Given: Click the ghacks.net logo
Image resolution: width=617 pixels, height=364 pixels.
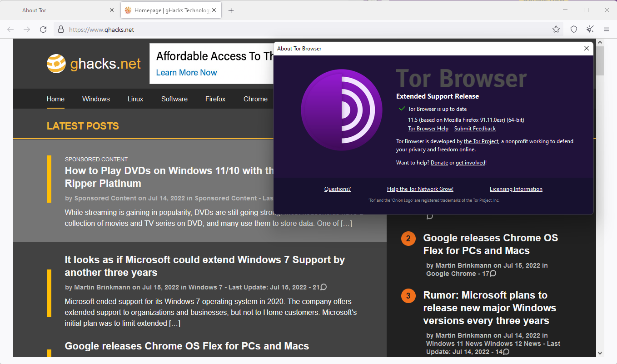Looking at the screenshot, I should point(94,64).
